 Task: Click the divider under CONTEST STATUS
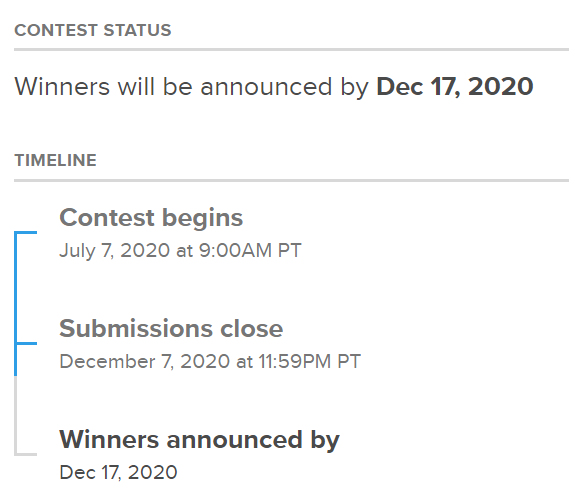(292, 49)
